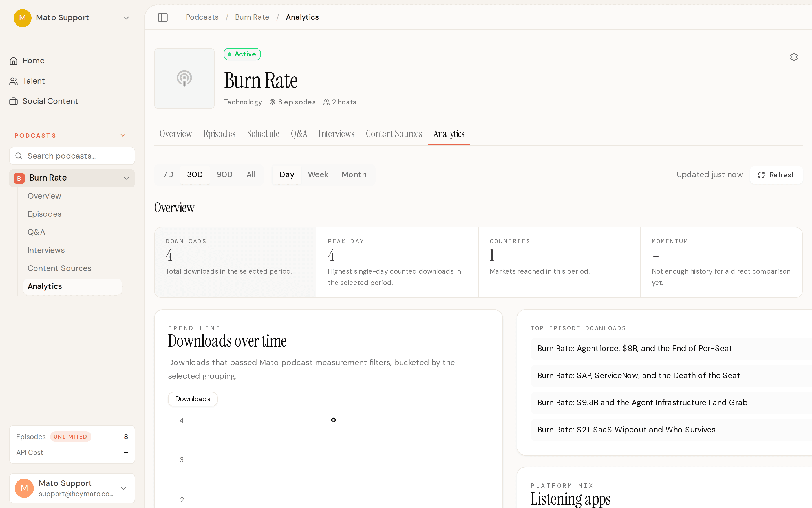Click the UNLIMITED episodes badge
812x508 pixels.
[70, 437]
